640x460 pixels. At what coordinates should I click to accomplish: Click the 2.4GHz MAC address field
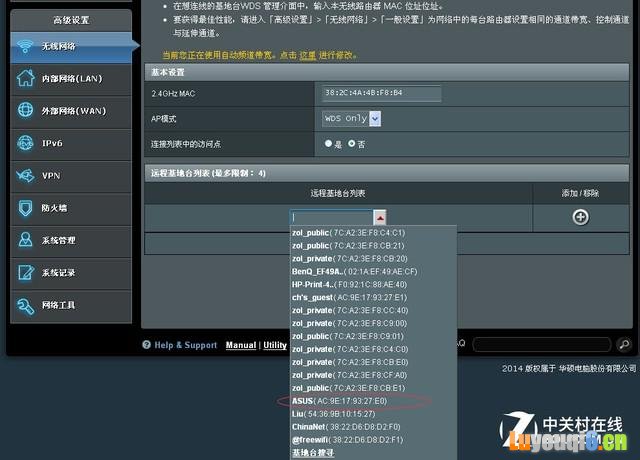(381, 93)
